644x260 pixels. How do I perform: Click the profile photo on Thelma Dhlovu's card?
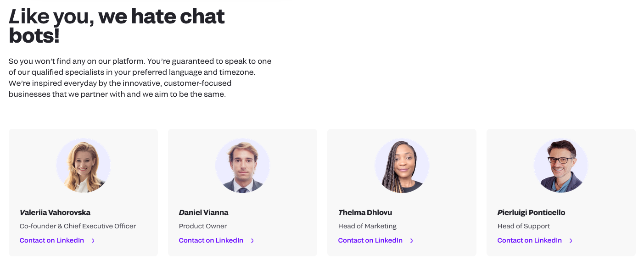(x=402, y=166)
